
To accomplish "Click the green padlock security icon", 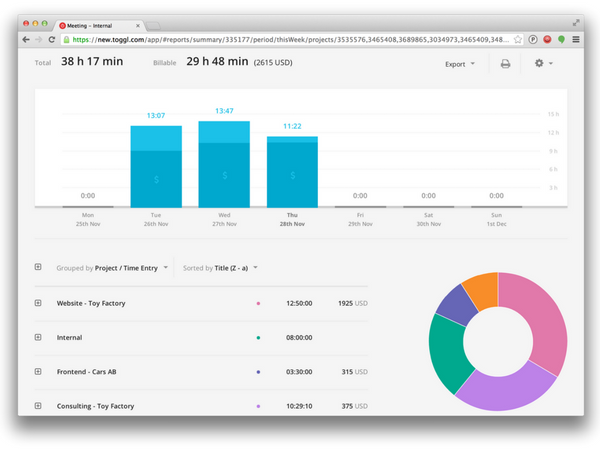I will coord(66,39).
